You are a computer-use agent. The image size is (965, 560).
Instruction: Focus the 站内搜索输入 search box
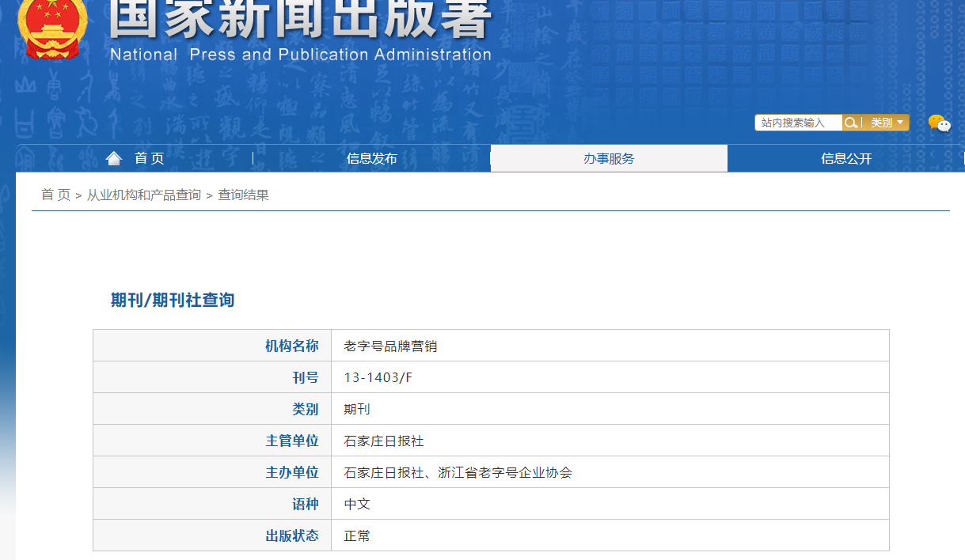tap(798, 123)
